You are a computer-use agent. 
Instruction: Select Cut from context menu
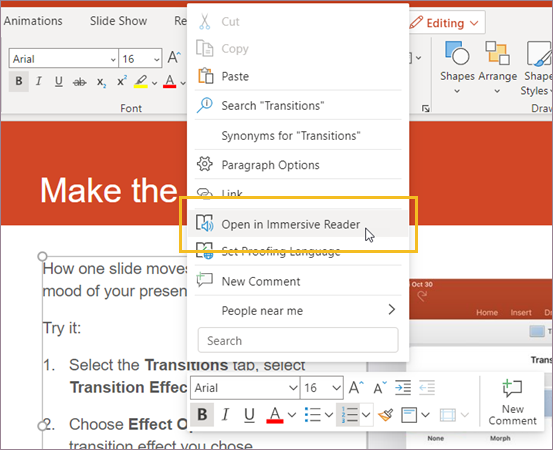[298, 22]
